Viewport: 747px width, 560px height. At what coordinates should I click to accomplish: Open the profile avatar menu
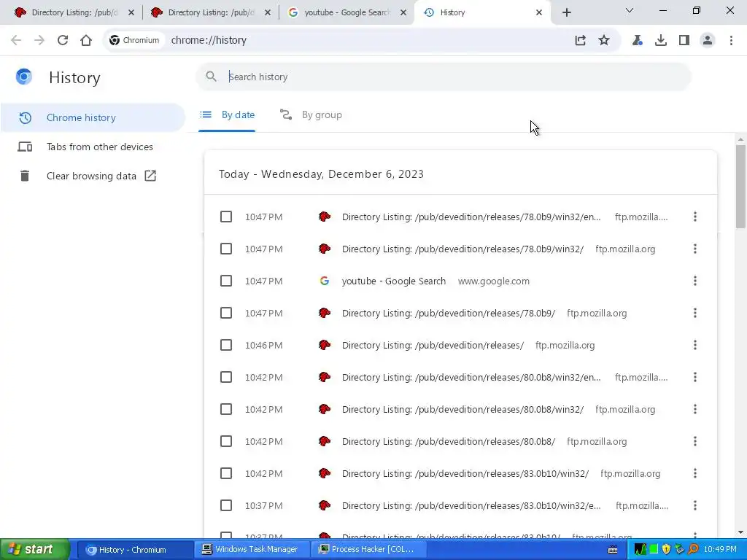coord(708,40)
